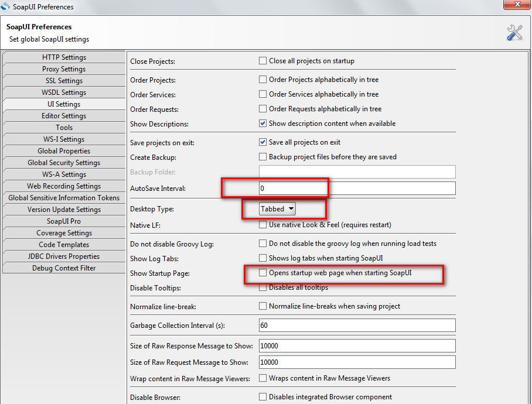The width and height of the screenshot is (532, 404).
Task: Check Disables integrated Browser component
Action: click(x=262, y=396)
